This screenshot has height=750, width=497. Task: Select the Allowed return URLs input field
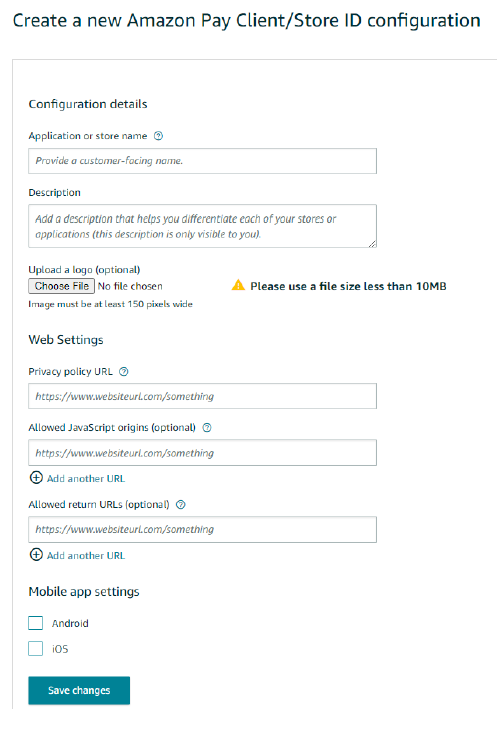(202, 529)
